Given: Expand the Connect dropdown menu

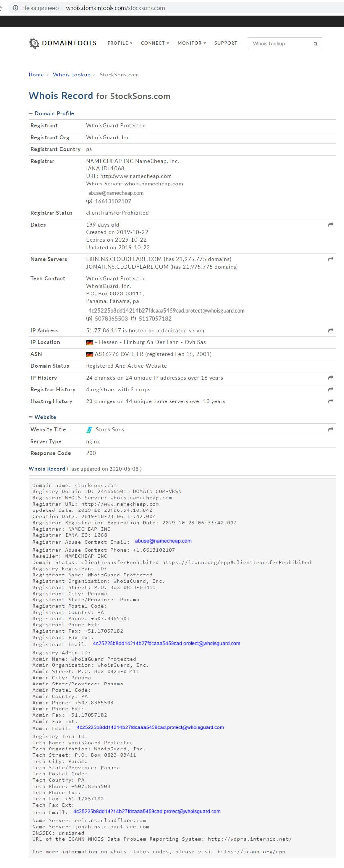Looking at the screenshot, I should 155,43.
